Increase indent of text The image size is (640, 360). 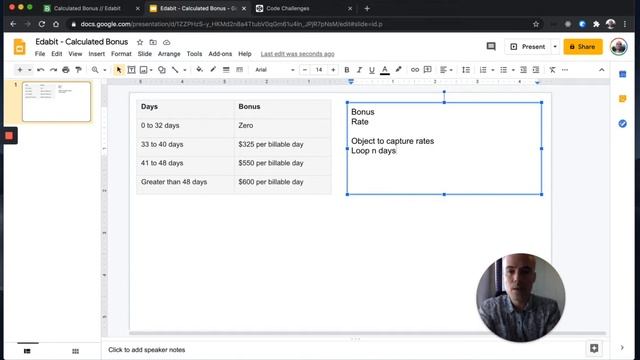tap(536, 70)
